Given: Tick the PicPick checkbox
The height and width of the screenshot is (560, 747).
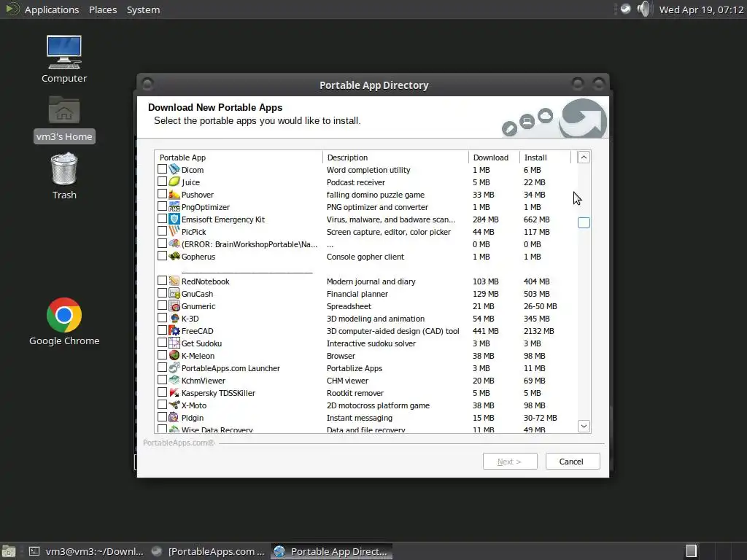Looking at the screenshot, I should point(162,231).
